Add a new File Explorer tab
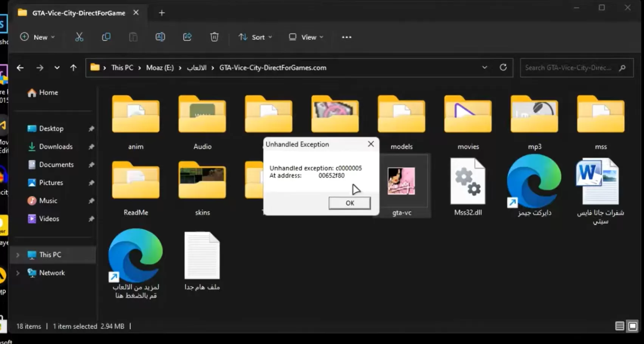The image size is (644, 344). click(x=162, y=13)
